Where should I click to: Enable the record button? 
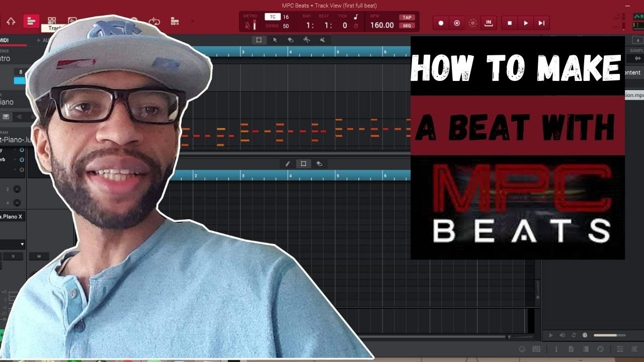pyautogui.click(x=441, y=23)
